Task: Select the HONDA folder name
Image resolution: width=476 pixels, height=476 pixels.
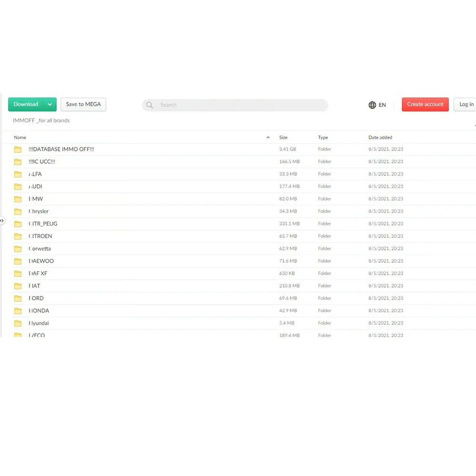Action: (x=39, y=311)
